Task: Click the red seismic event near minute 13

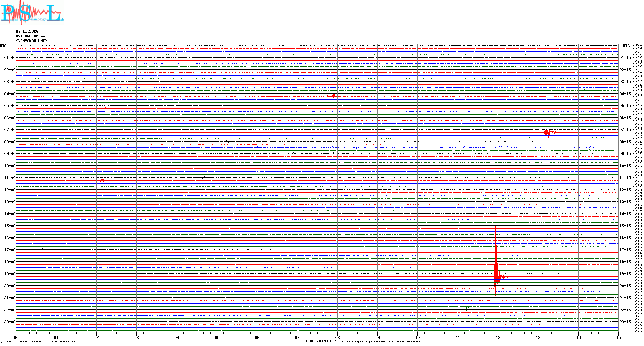Action: tap(549, 132)
